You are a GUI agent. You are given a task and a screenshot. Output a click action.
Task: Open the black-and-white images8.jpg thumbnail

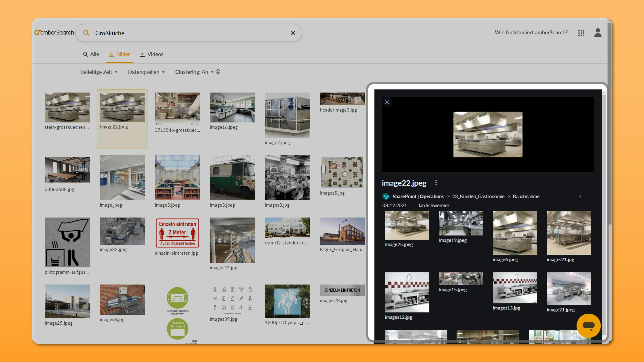287,178
